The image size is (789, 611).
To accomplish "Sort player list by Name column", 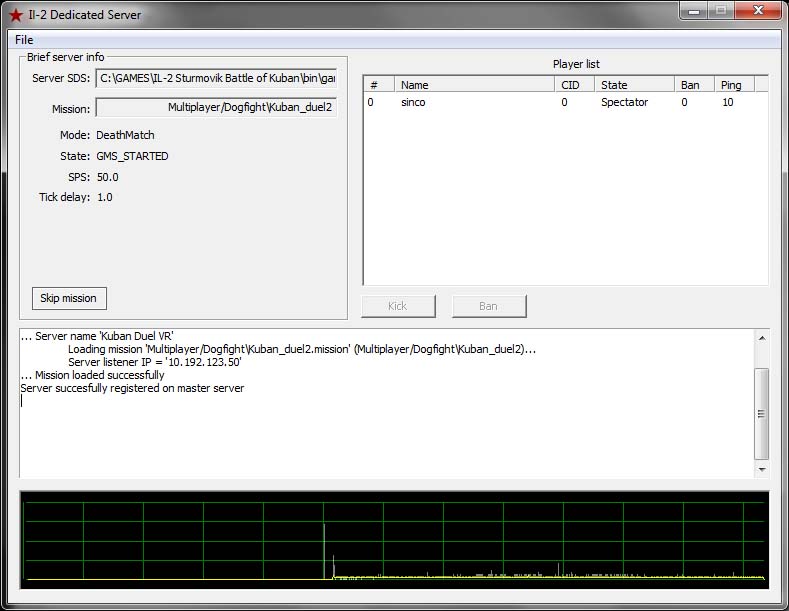I will (474, 85).
